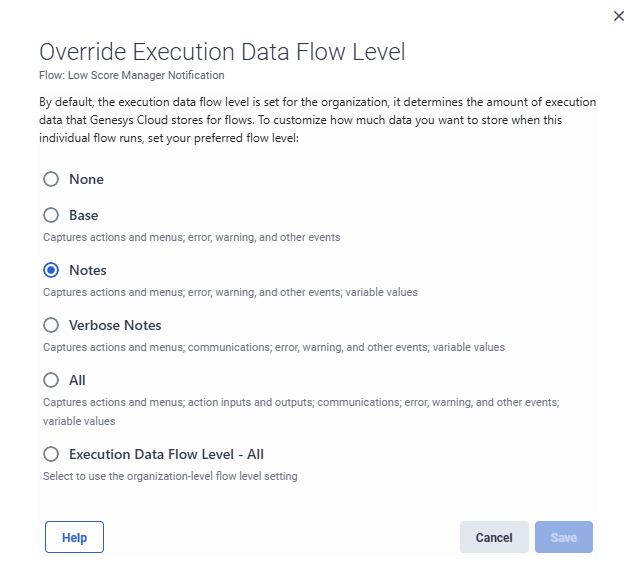
Task: Click the "Base" option label text
Action: [x=84, y=215]
